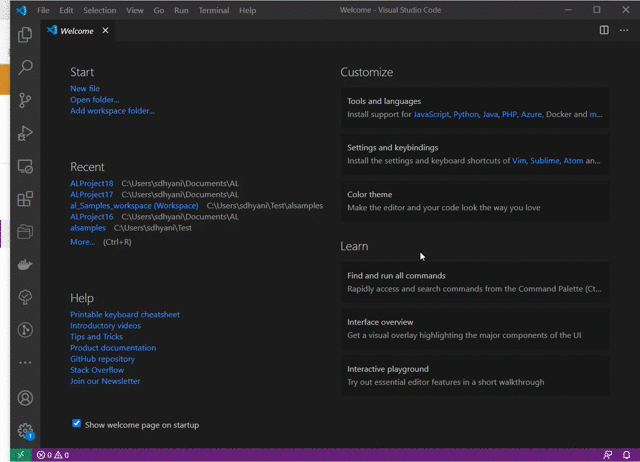
Task: Open the ALProject18 recent project
Action: [x=91, y=184]
